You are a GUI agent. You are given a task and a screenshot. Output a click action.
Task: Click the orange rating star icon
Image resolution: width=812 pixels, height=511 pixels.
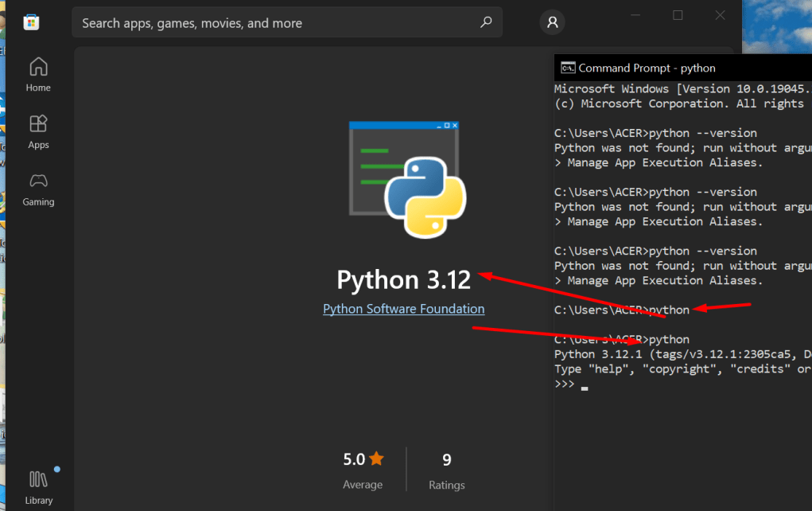tap(377, 458)
